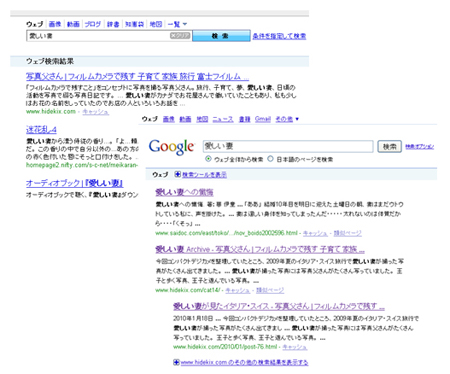Click the Google logo
This screenshot has height=374, width=450.
click(x=171, y=147)
